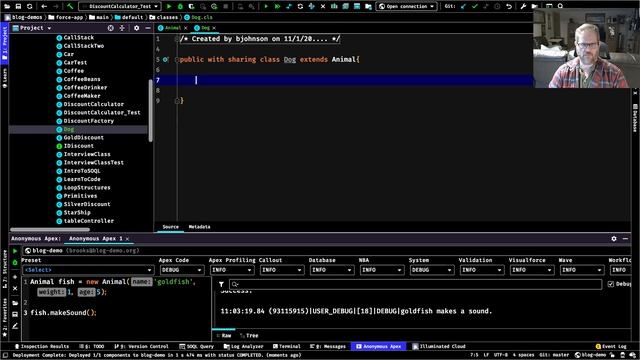The image size is (640, 360).
Task: Switch log view to Tree tab
Action: point(249,336)
